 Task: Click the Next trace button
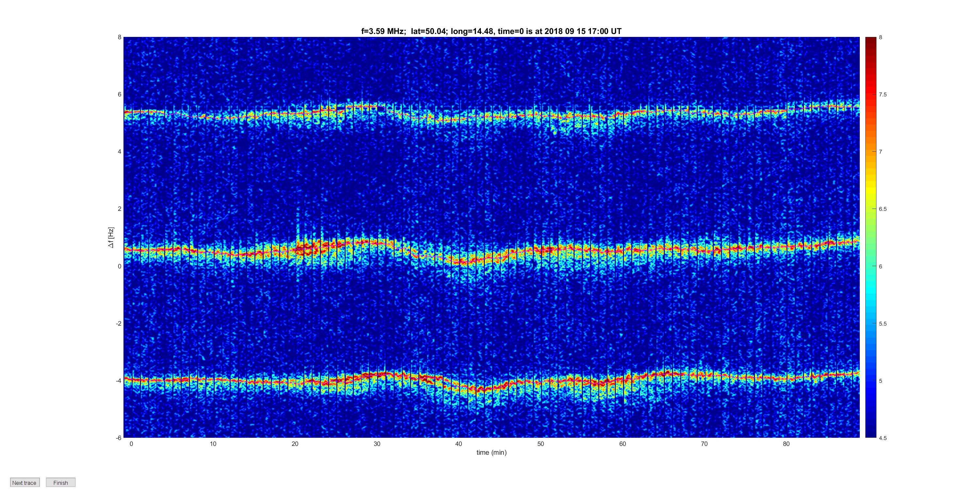25,483
